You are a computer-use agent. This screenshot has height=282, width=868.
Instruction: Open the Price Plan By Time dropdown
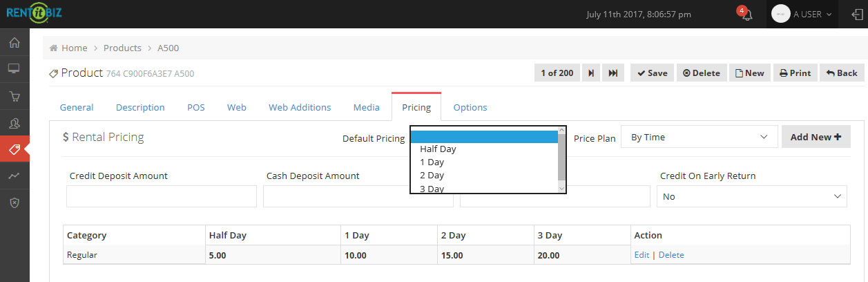tap(700, 137)
